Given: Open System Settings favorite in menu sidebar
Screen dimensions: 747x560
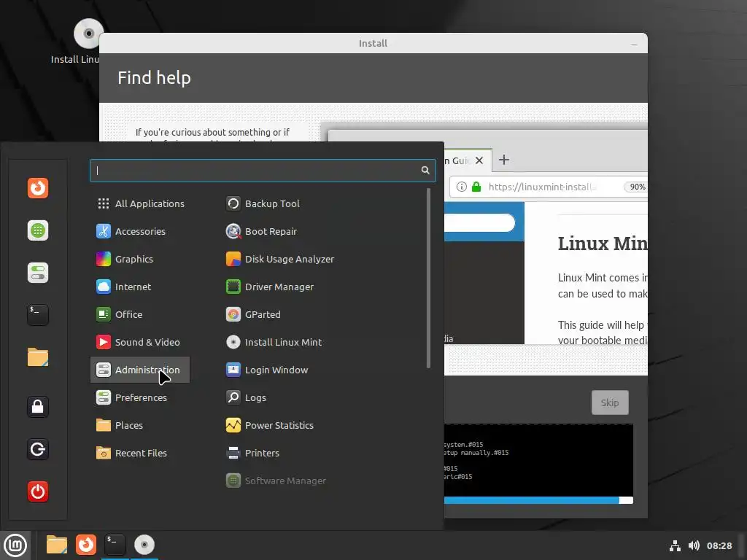Looking at the screenshot, I should click(x=38, y=273).
